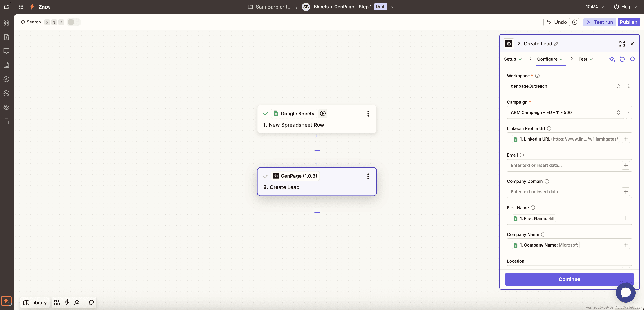Viewport: 644px width, 310px height.
Task: Open three-dot menu on Google Sheets step
Action: click(x=368, y=114)
